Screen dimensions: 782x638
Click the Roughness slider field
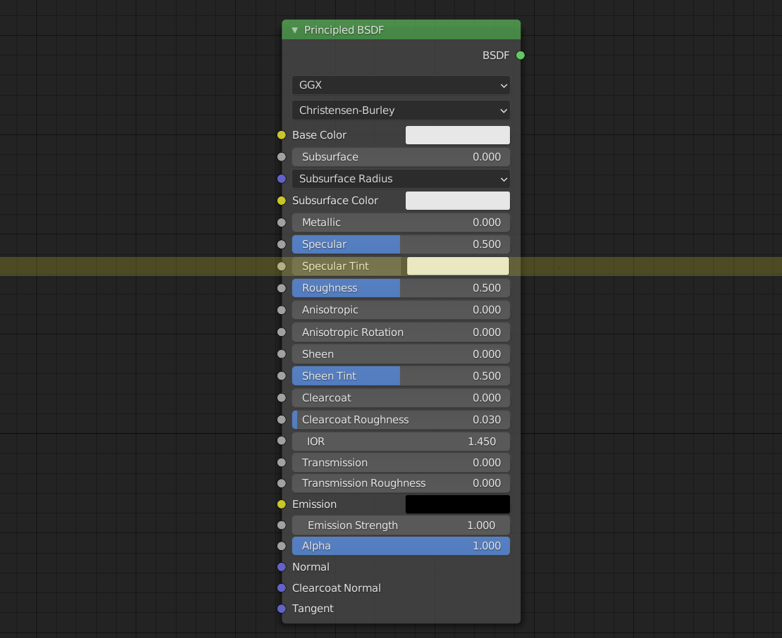coord(401,288)
